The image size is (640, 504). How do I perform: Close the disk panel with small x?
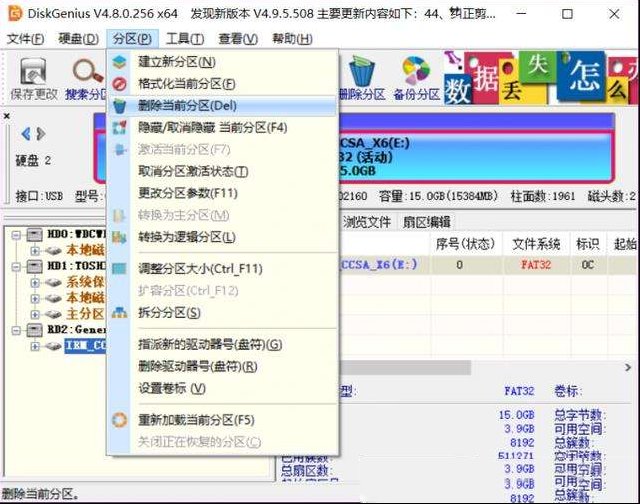[7, 116]
